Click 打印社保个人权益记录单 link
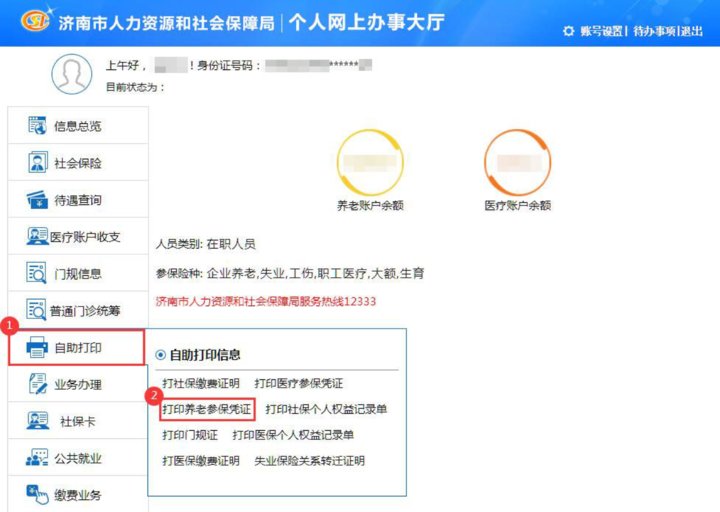Viewport: 720px width, 512px height. (x=326, y=409)
